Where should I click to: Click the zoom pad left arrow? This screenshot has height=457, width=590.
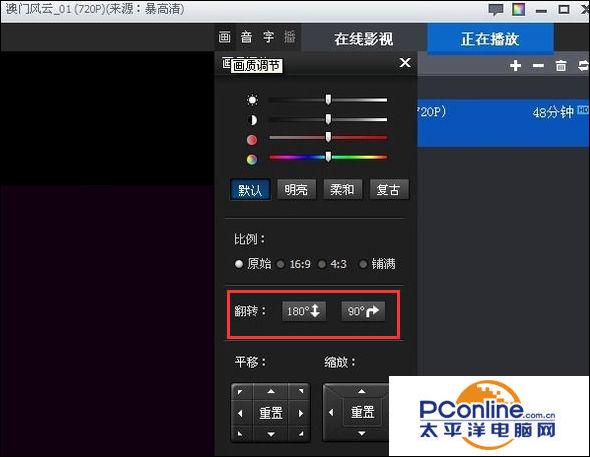click(x=331, y=413)
